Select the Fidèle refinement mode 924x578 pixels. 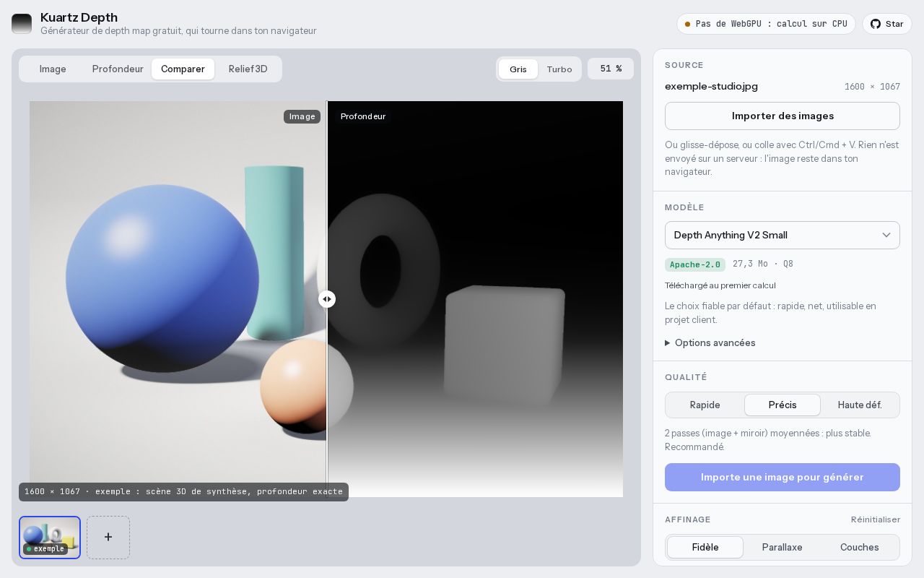click(705, 547)
